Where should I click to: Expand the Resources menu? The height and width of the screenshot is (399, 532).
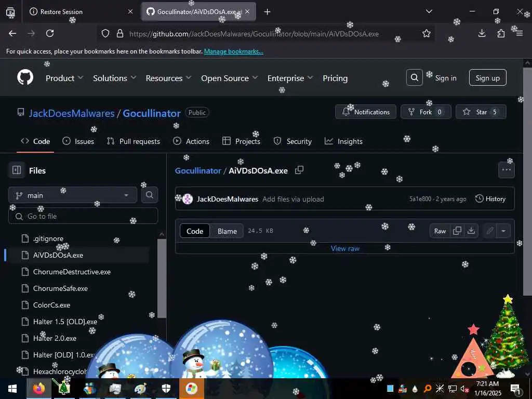168,78
